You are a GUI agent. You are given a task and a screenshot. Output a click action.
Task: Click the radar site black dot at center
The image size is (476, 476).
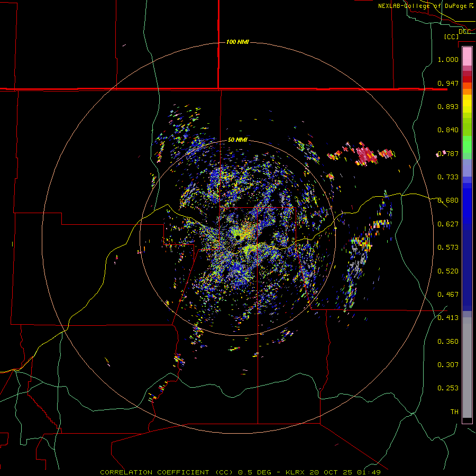coord(238,237)
